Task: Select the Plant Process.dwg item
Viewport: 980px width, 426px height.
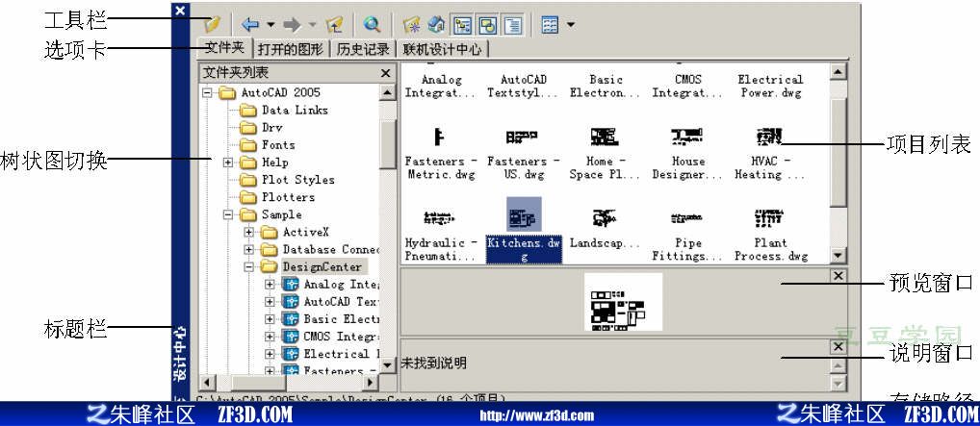Action: pos(769,235)
